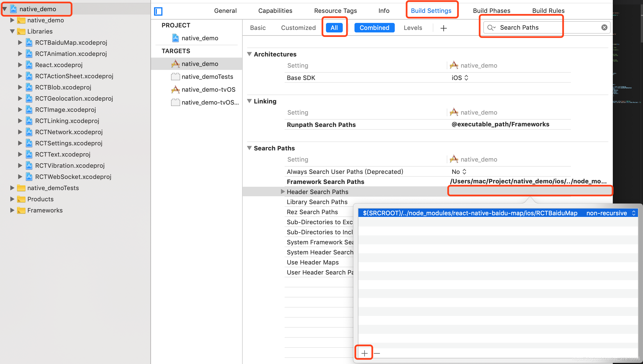
Task: Collapse the Search Paths section
Action: (x=249, y=148)
